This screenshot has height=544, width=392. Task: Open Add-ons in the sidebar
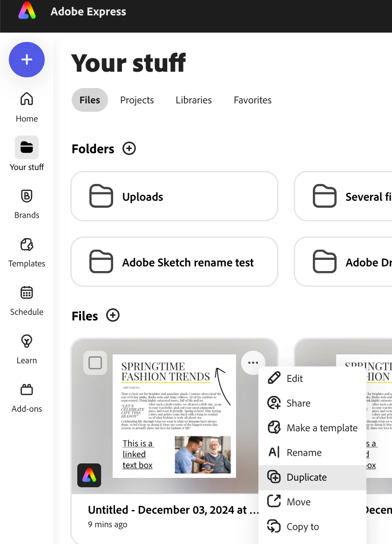pyautogui.click(x=27, y=398)
